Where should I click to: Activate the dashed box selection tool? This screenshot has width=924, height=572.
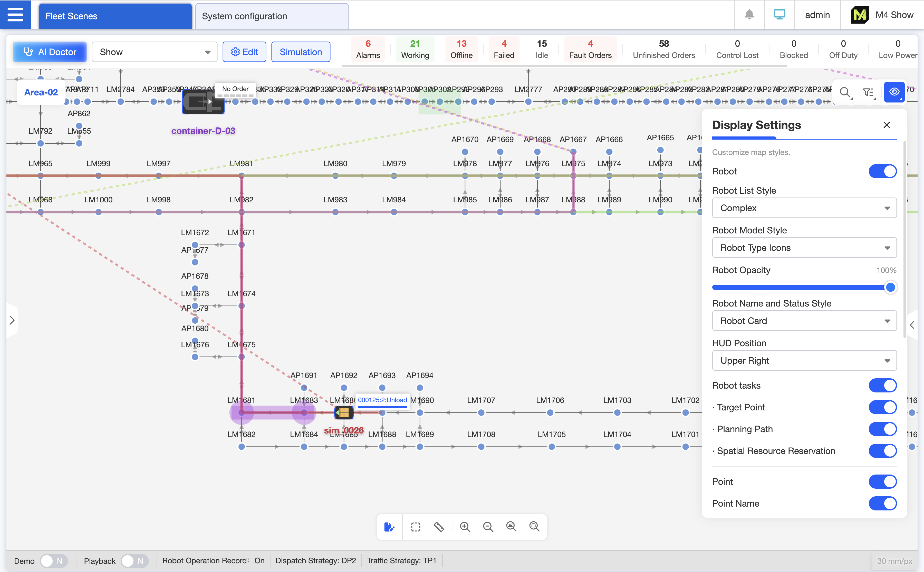(416, 527)
